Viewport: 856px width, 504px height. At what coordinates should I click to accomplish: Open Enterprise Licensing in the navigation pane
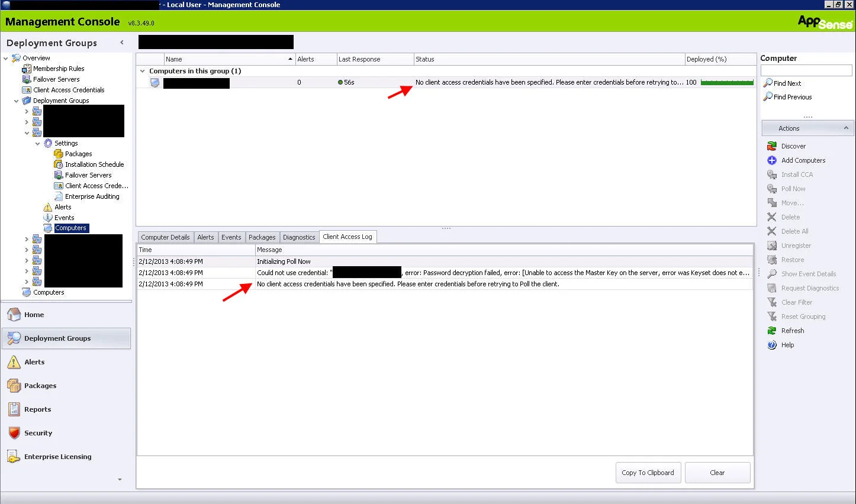(x=66, y=457)
